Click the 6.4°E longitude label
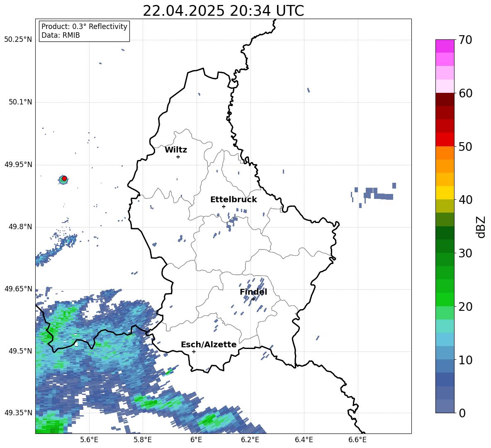491x448 pixels. click(x=304, y=440)
